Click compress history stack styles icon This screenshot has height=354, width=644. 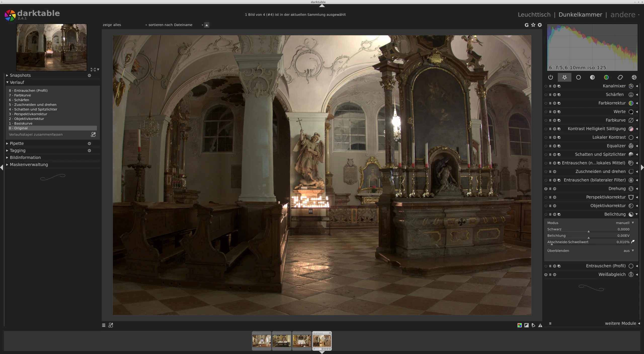[x=93, y=135]
